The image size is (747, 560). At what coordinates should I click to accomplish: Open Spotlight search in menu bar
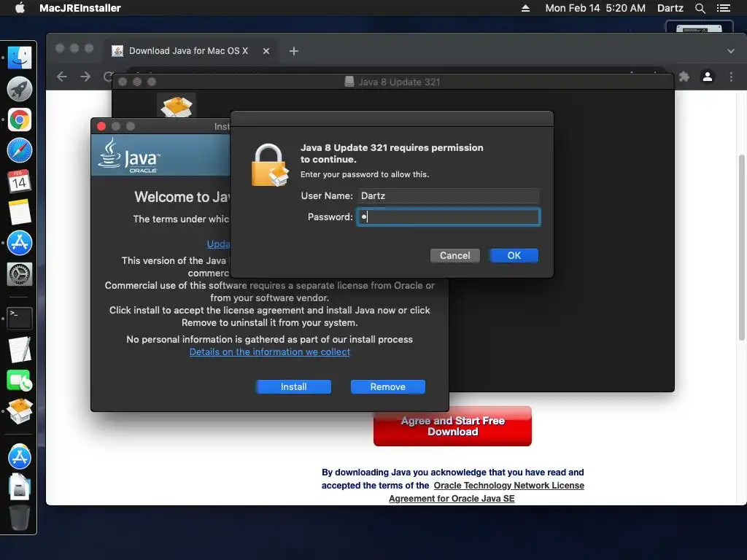click(700, 8)
